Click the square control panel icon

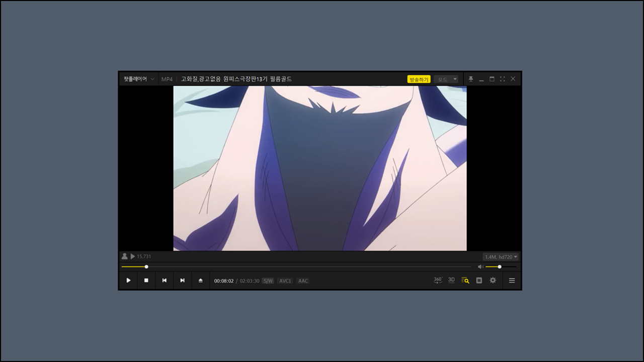(x=479, y=281)
